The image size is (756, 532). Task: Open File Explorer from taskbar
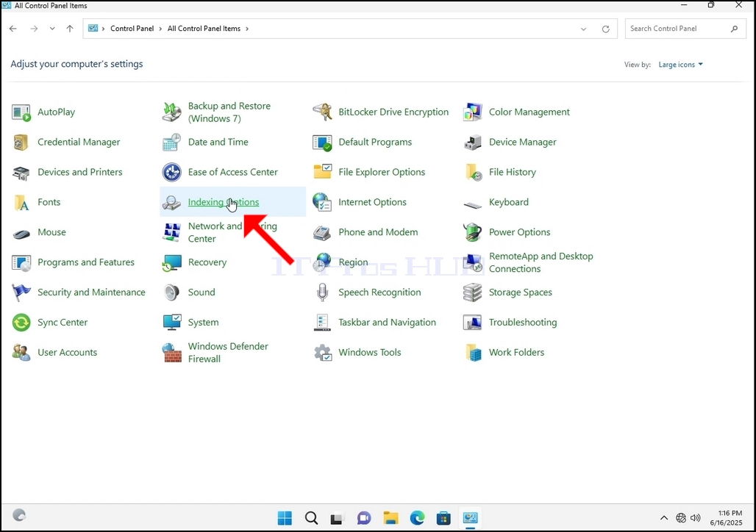(x=391, y=519)
